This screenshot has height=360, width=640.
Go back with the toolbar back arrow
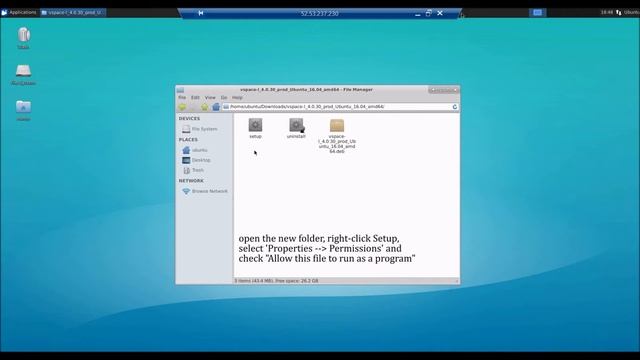(x=182, y=107)
